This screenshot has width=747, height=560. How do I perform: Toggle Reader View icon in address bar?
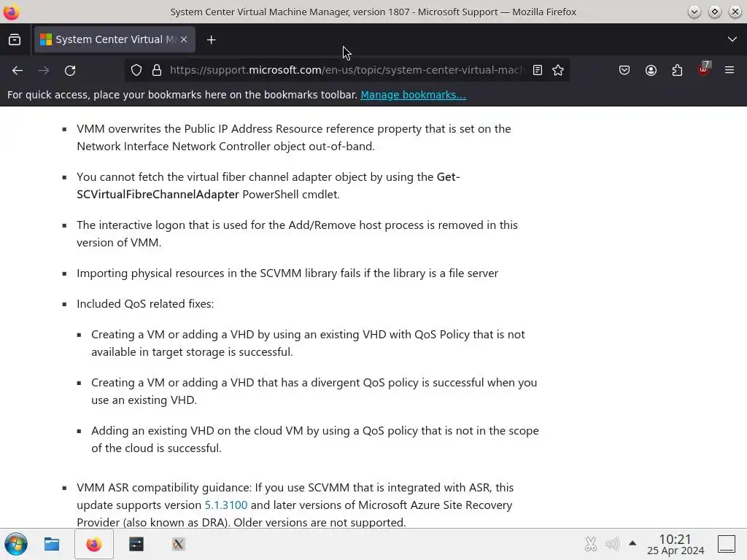[x=538, y=71]
